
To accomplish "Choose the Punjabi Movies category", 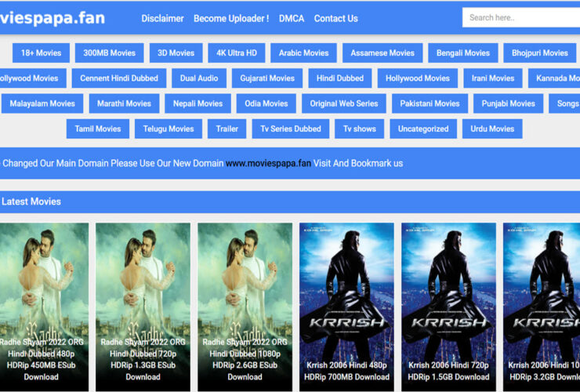I will click(508, 103).
